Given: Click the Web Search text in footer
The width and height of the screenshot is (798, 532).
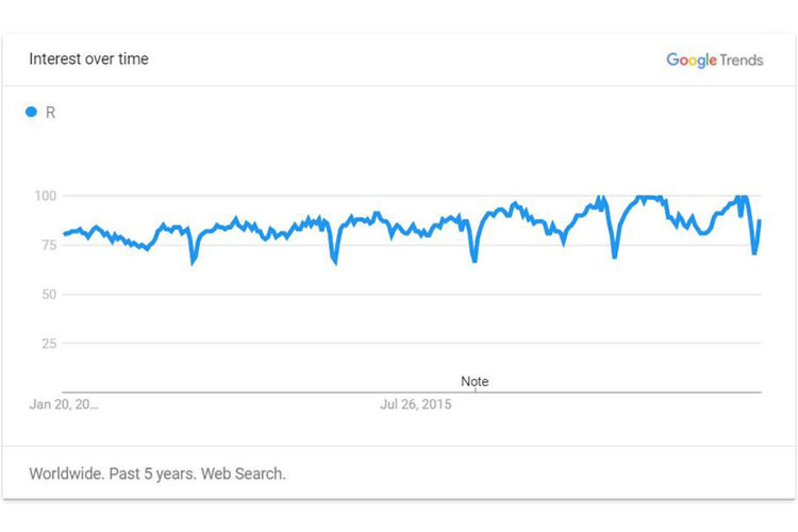Looking at the screenshot, I should pos(244,474).
